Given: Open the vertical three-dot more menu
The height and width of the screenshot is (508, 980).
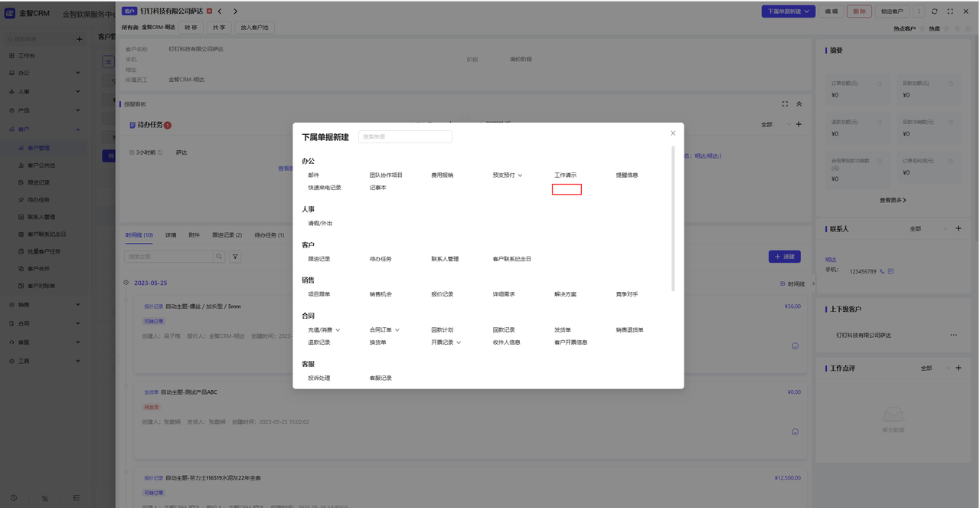Looking at the screenshot, I should [918, 11].
